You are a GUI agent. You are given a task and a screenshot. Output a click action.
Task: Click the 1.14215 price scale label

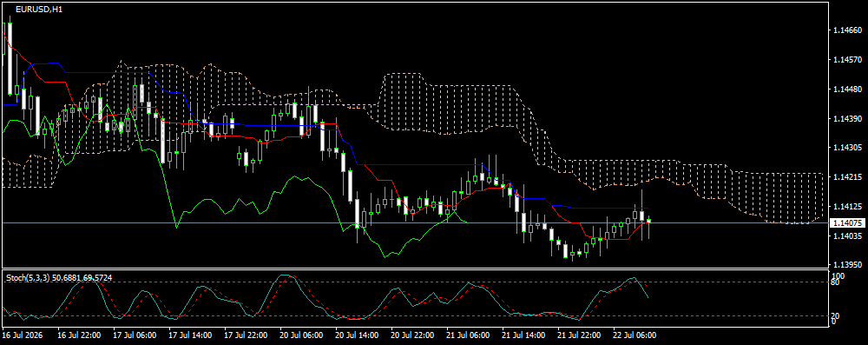846,177
